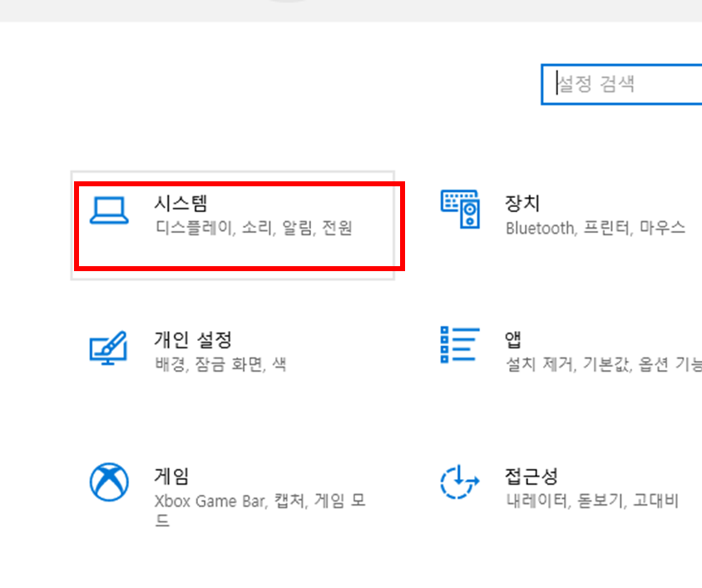Select the 앱 heading
702x588 pixels.
pos(513,339)
